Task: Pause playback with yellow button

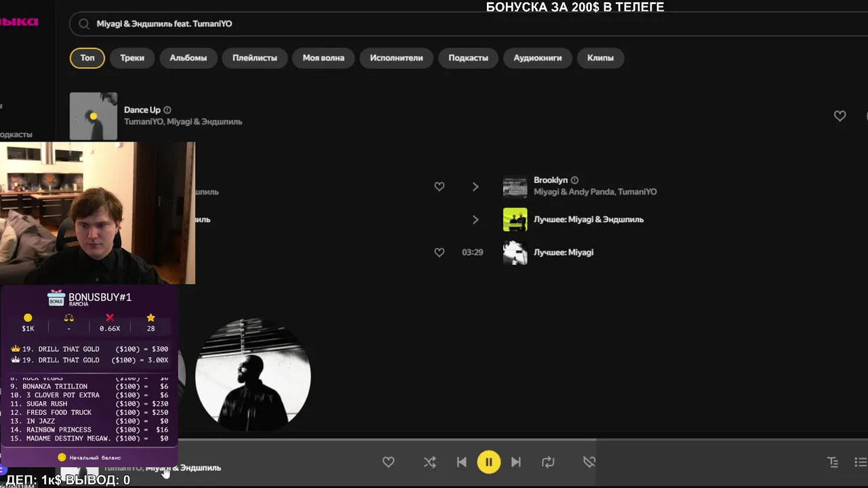Action: [x=488, y=462]
